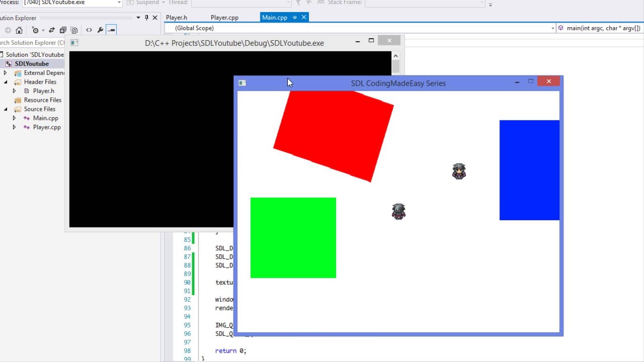The width and height of the screenshot is (644, 362).
Task: Click the player sprite next to the blue rectangle
Action: tap(459, 171)
